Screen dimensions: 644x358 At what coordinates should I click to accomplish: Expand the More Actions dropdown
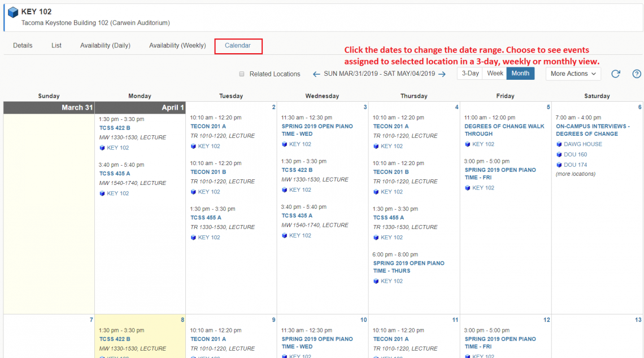573,74
